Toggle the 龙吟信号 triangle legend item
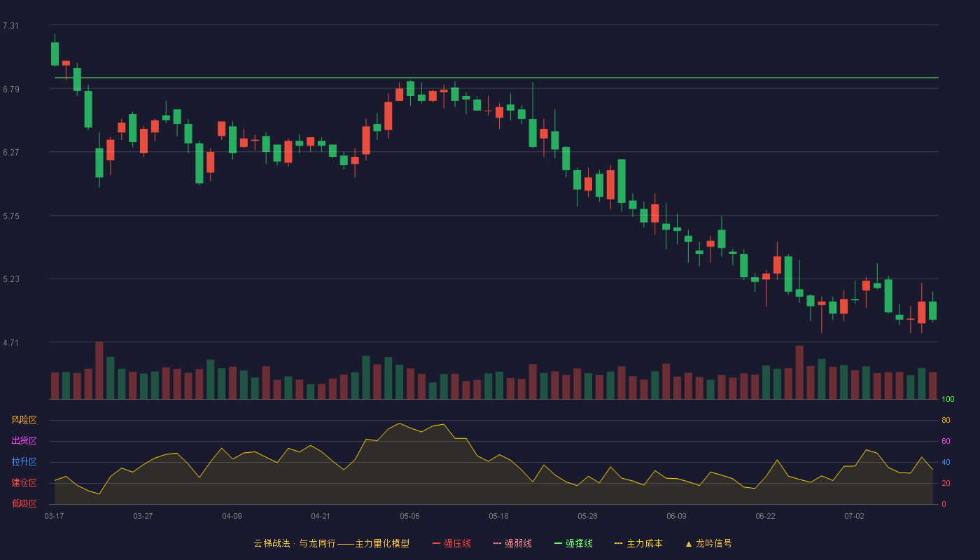The width and height of the screenshot is (980, 560). pyautogui.click(x=708, y=543)
